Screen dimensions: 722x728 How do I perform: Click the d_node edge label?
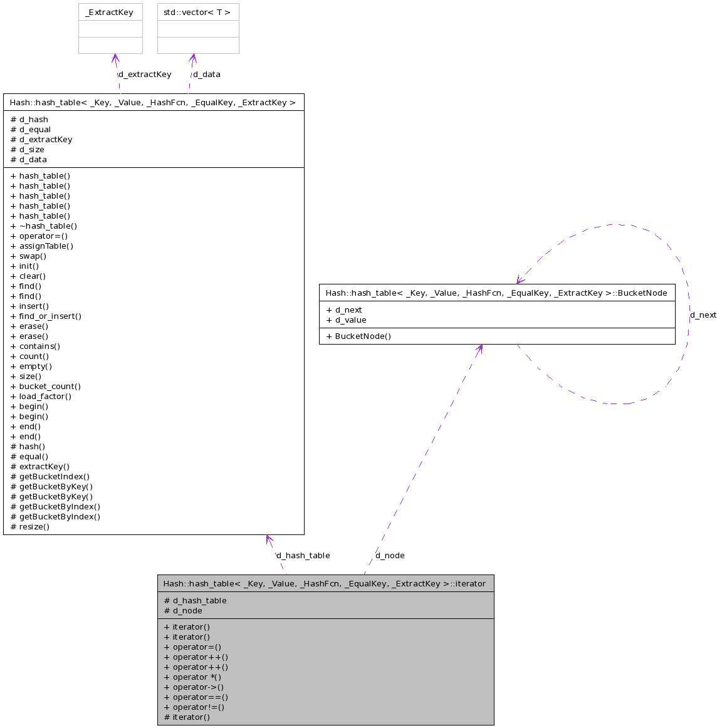(390, 556)
